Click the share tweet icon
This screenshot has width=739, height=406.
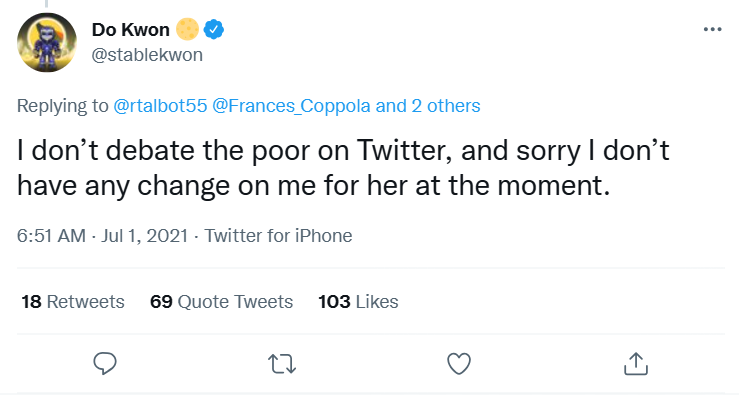coord(634,363)
